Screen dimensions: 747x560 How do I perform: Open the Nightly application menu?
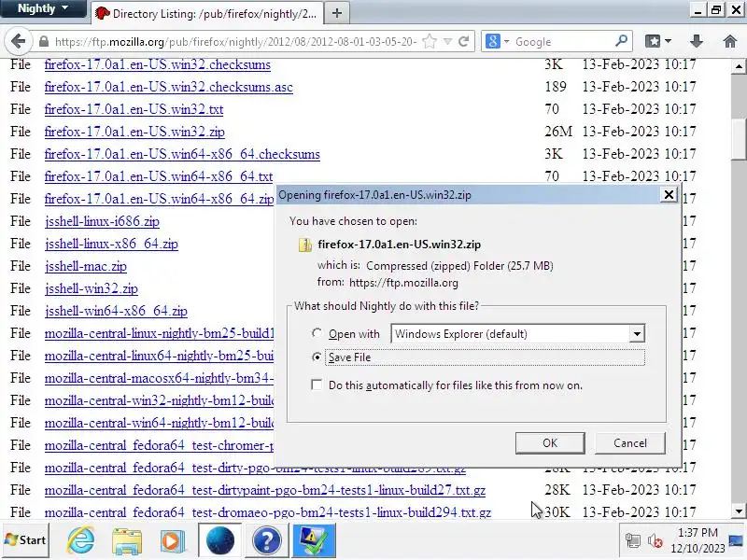click(43, 8)
